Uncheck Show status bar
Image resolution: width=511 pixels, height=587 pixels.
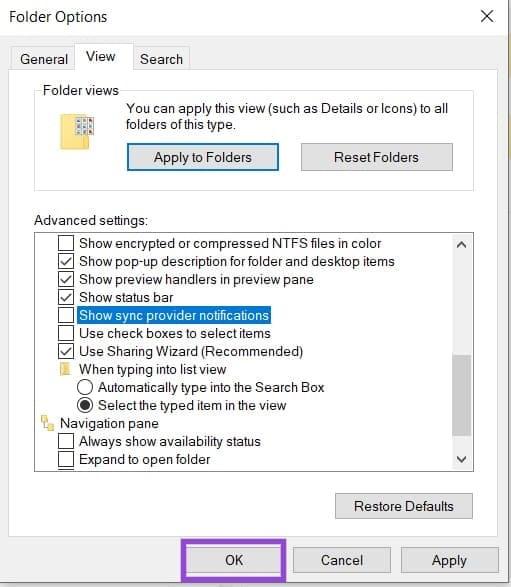(x=66, y=297)
